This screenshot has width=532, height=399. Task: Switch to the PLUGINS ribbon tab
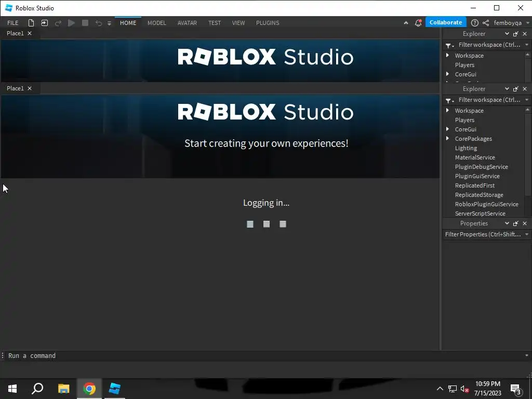(x=268, y=23)
